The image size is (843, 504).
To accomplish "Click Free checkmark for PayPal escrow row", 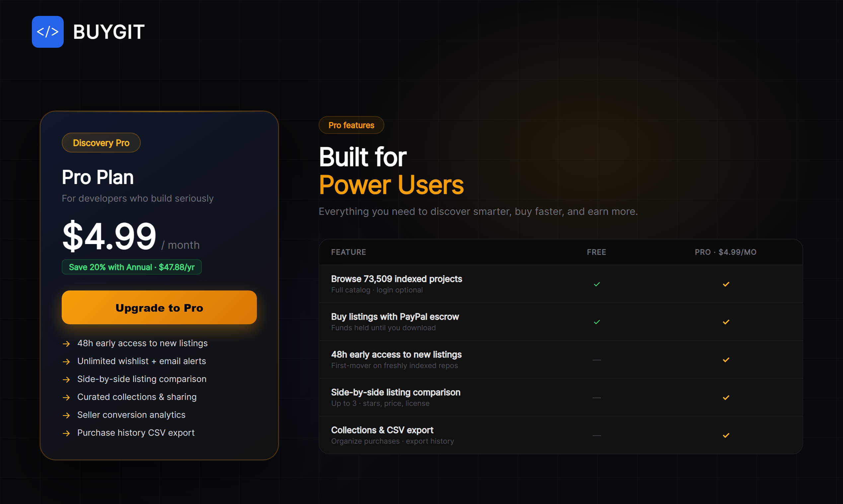I will (596, 322).
